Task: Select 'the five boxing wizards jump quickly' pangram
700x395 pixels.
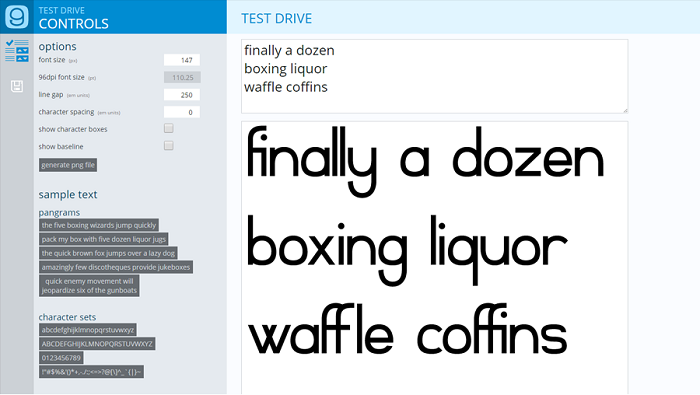Action: pyautogui.click(x=99, y=225)
